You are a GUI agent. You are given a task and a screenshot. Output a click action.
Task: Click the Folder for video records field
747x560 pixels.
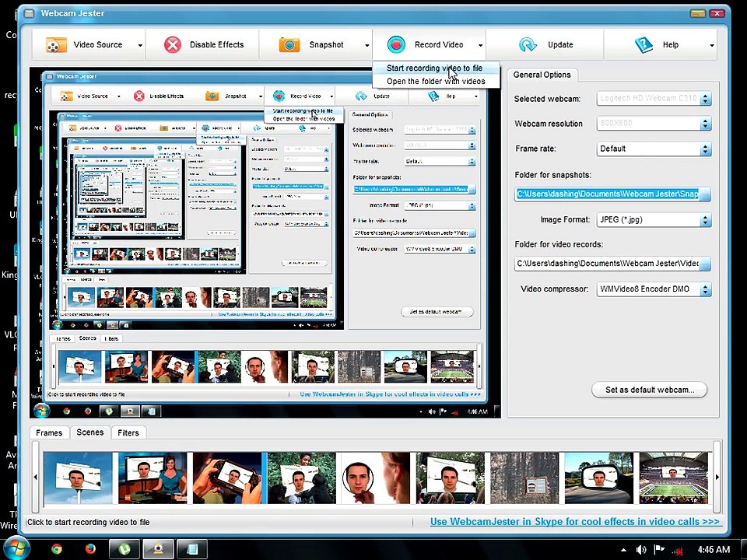pos(608,264)
